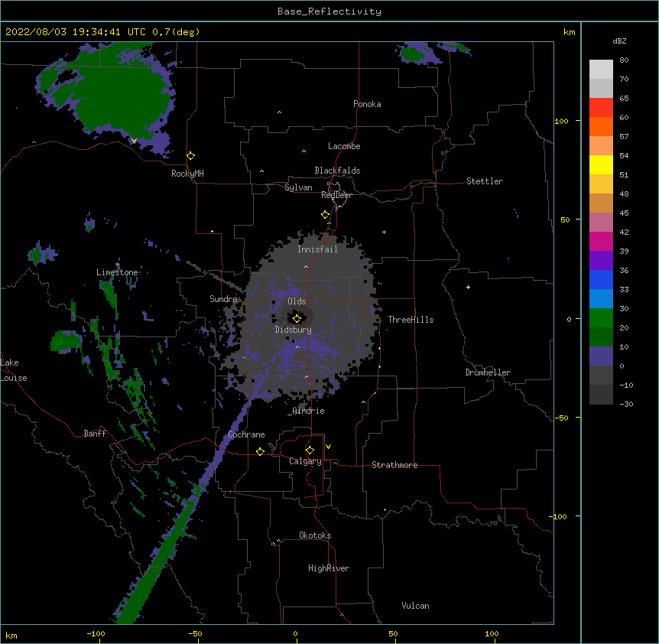Screen dimensions: 659x644
Task: Click the Lake Louise label
Action: tap(14, 370)
